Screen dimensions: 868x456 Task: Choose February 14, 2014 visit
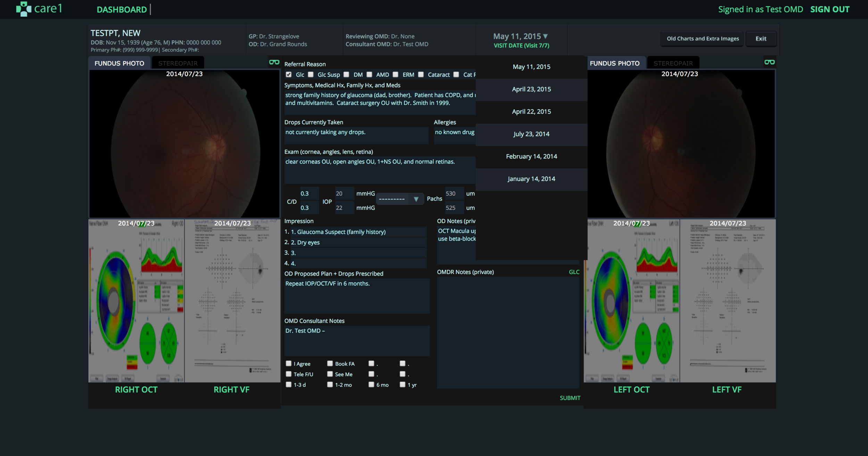point(531,156)
